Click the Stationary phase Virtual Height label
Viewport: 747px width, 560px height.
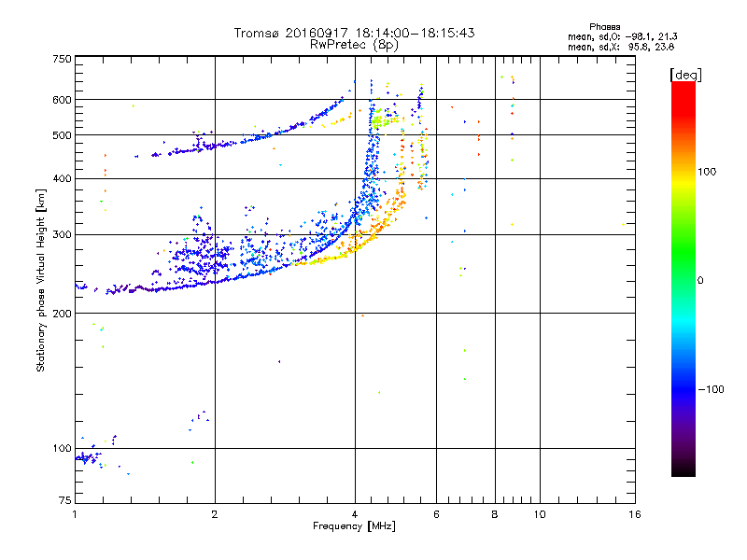[x=41, y=280]
